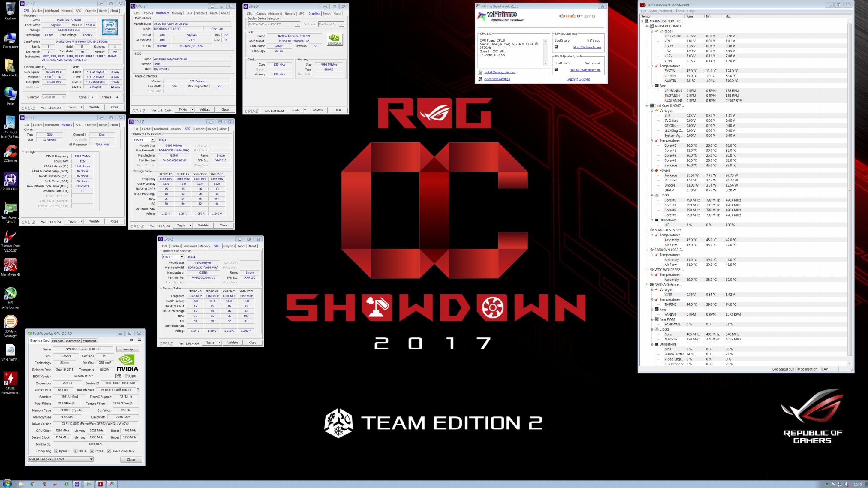
Task: Open the Windows Start orb
Action: [7, 484]
